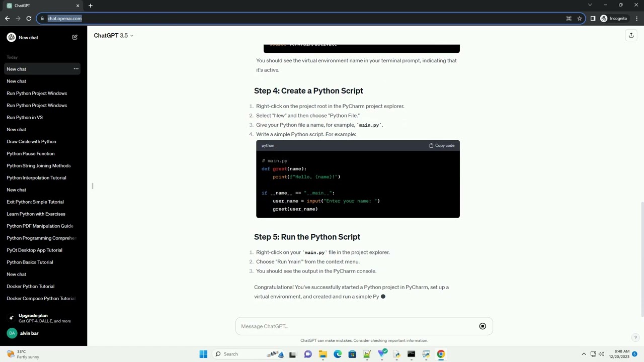Screen dimensions: 644x362
Task: Open Python Pause Function chat
Action: point(42,153)
